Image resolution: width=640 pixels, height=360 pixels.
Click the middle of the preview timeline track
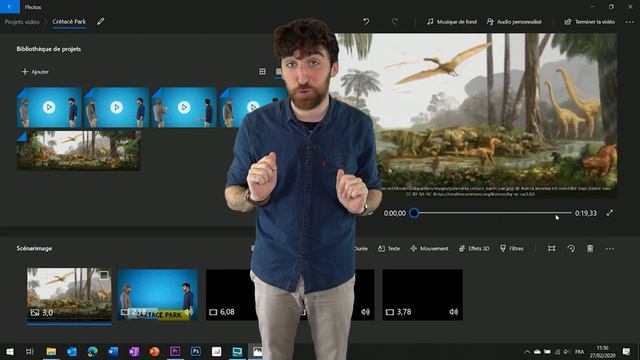[493, 213]
